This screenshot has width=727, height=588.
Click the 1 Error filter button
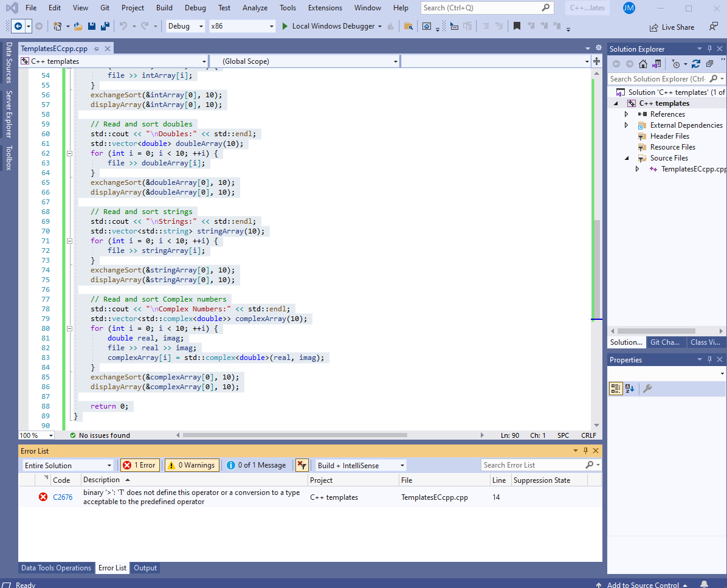point(139,465)
